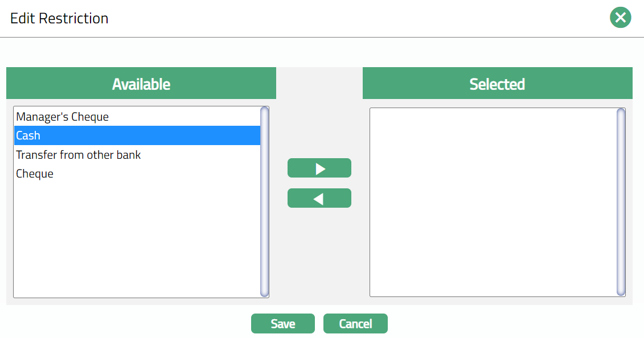
Task: Move highlighted item to Selected list
Action: pyautogui.click(x=319, y=168)
